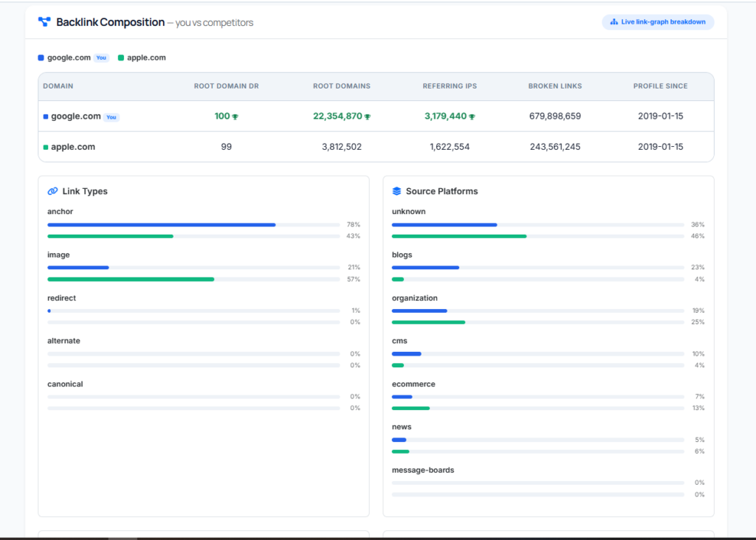Select the apple.com domain row link

tap(73, 147)
